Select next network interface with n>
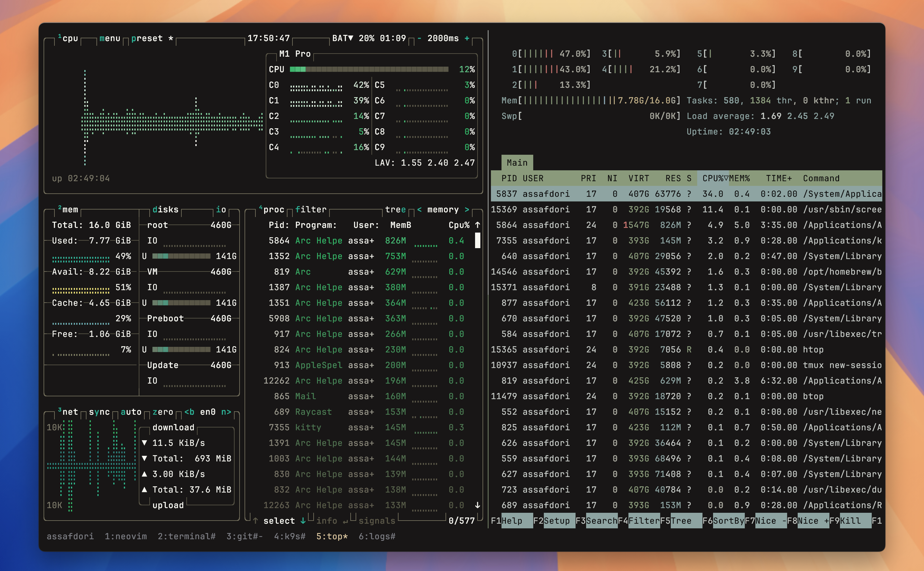 [226, 412]
